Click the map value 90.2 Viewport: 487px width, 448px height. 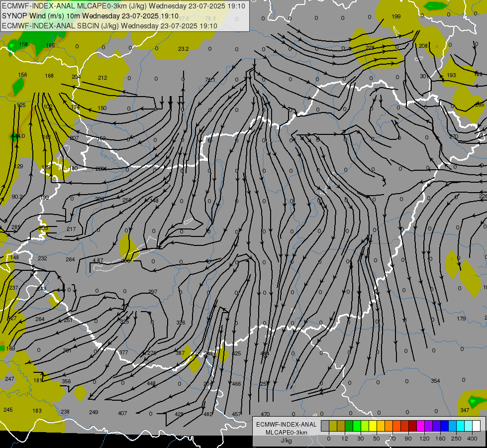[17, 197]
